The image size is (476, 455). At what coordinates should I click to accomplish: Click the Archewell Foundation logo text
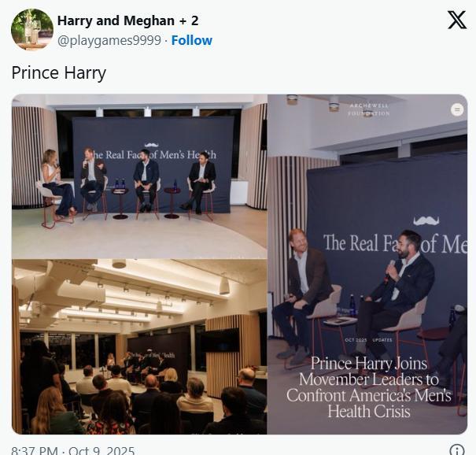point(368,109)
